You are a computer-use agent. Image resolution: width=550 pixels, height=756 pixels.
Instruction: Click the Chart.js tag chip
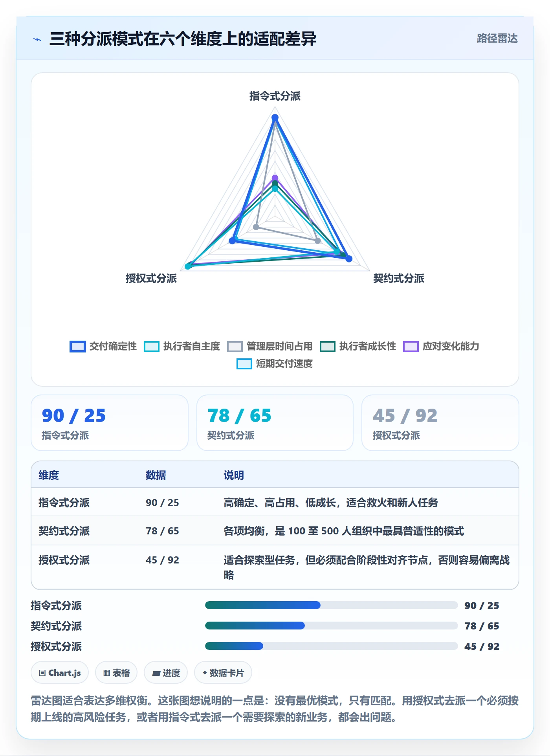pyautogui.click(x=60, y=673)
